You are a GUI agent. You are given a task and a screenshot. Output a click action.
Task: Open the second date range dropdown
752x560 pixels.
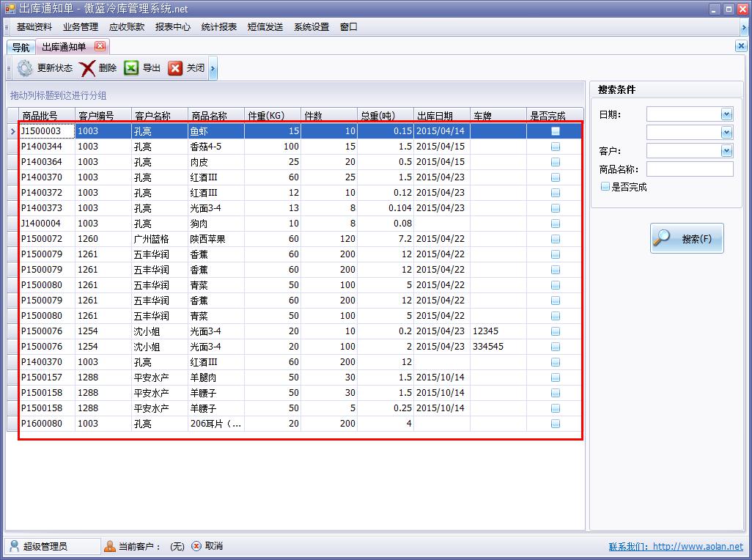[726, 133]
